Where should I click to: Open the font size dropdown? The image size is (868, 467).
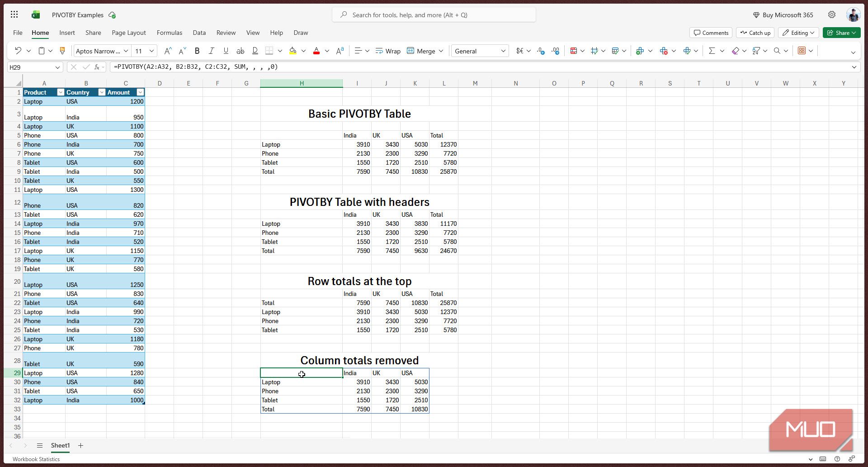point(152,51)
